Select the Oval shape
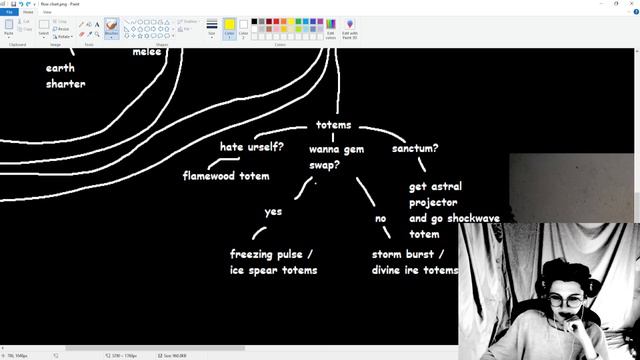Image resolution: width=640 pixels, height=360 pixels. click(140, 22)
